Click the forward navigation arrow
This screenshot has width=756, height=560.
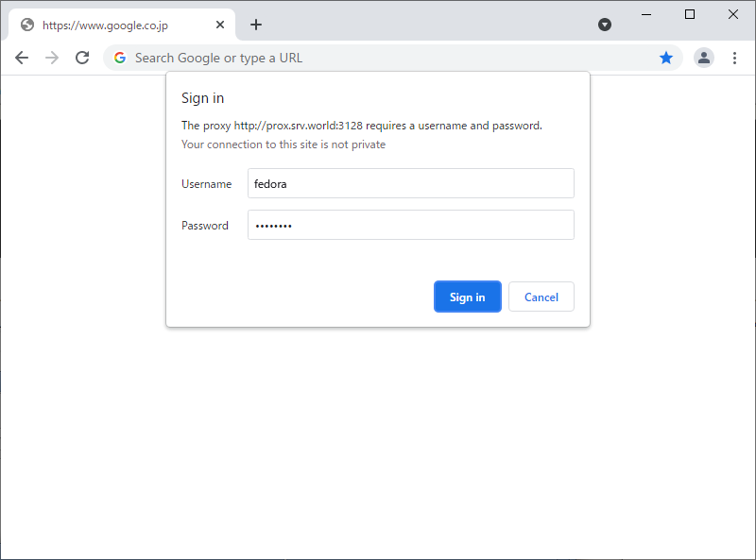tap(52, 58)
